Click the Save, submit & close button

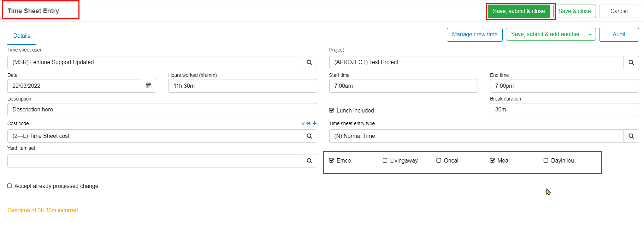518,11
